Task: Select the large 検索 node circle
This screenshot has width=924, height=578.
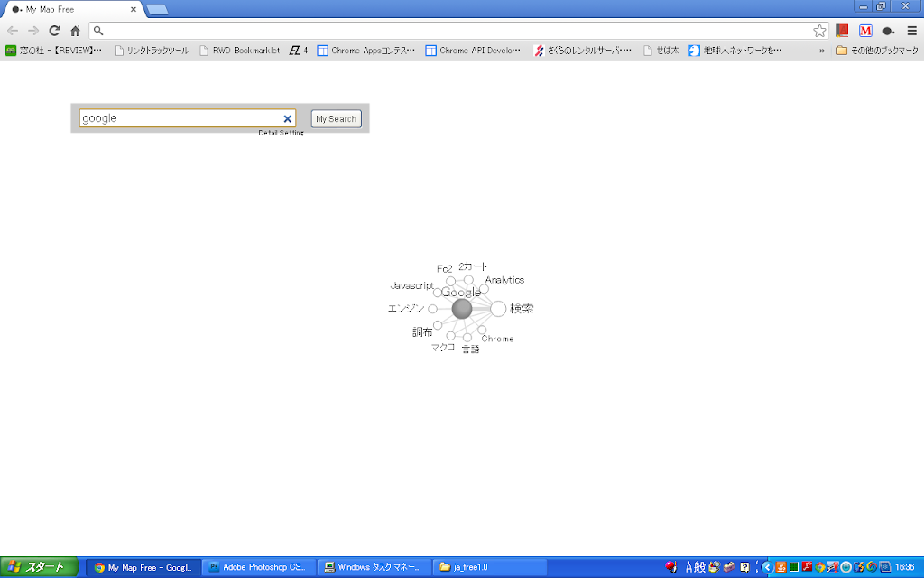Action: (x=498, y=309)
